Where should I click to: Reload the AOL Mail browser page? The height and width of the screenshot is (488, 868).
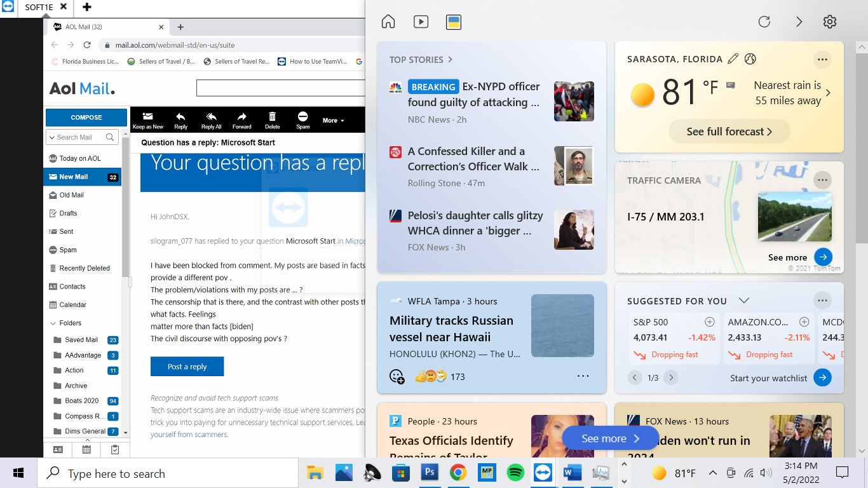(87, 45)
